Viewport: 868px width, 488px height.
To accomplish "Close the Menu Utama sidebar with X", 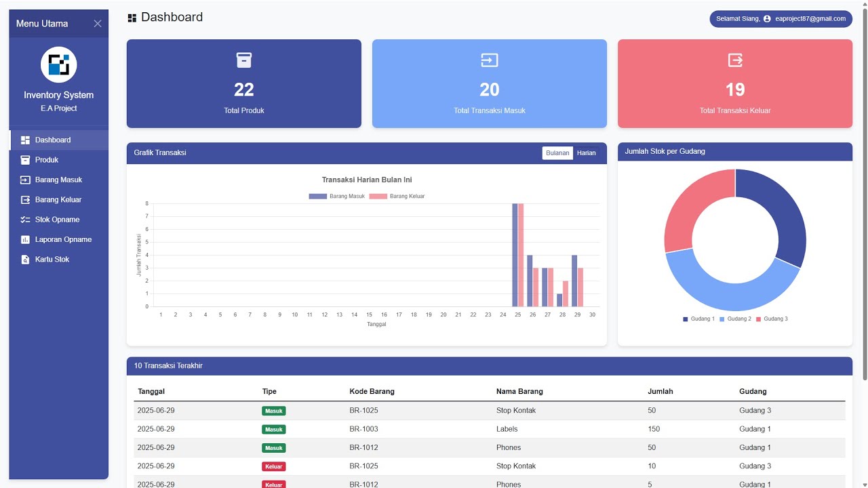I will (x=98, y=24).
